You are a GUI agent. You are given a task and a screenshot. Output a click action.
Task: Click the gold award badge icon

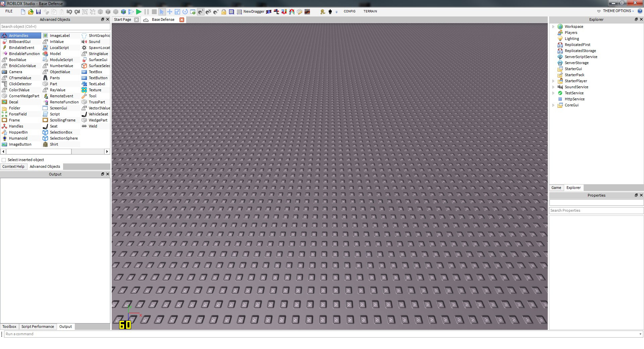[322, 12]
